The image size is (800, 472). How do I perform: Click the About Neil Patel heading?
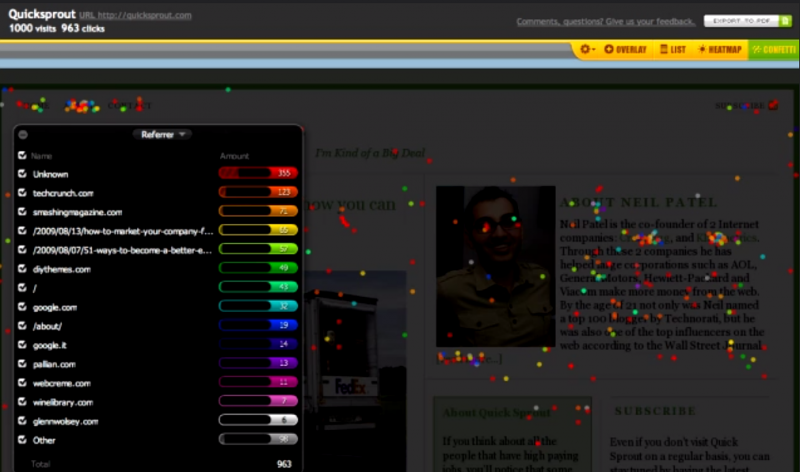639,203
